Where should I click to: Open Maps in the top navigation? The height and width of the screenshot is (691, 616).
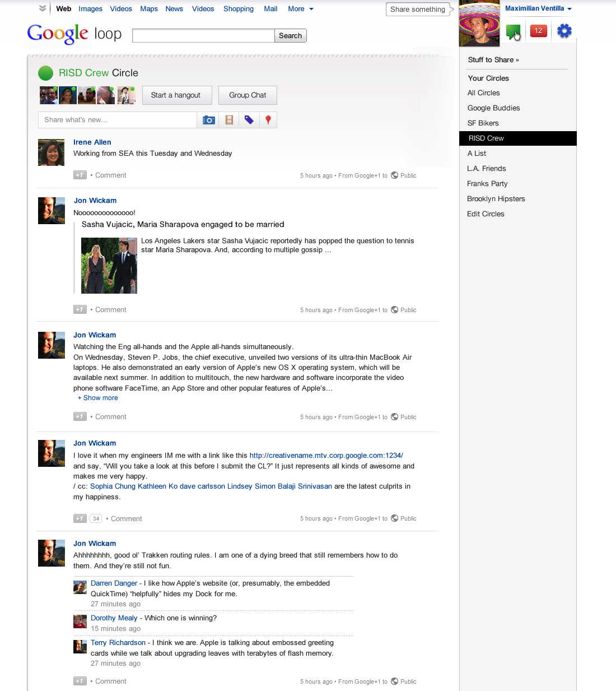coord(149,9)
